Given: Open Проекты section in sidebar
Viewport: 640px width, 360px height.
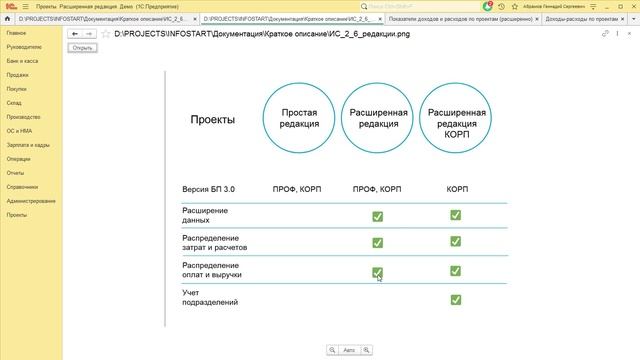Looking at the screenshot, I should pyautogui.click(x=17, y=215).
